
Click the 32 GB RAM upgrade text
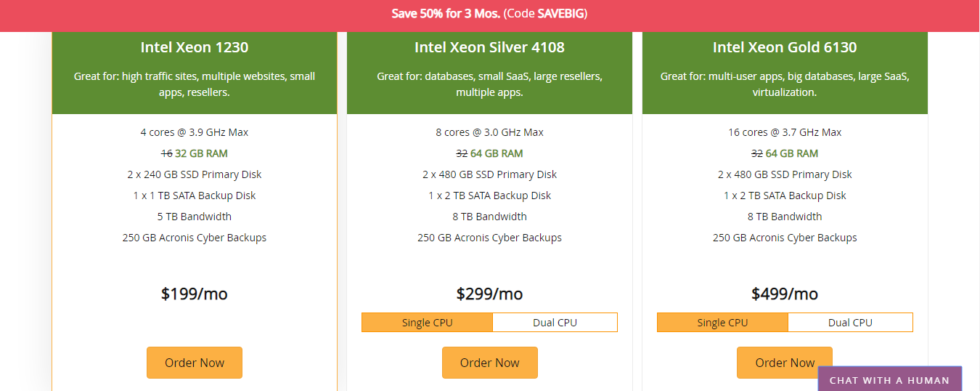pyautogui.click(x=201, y=153)
